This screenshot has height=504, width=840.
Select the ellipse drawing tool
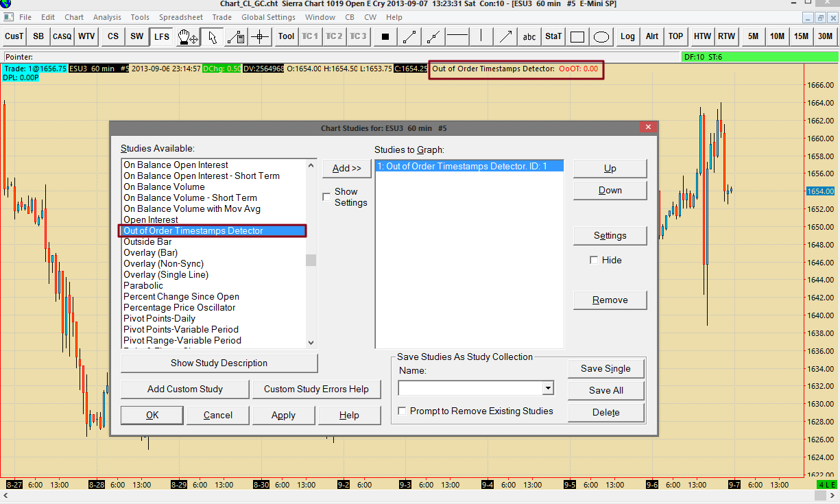[601, 36]
